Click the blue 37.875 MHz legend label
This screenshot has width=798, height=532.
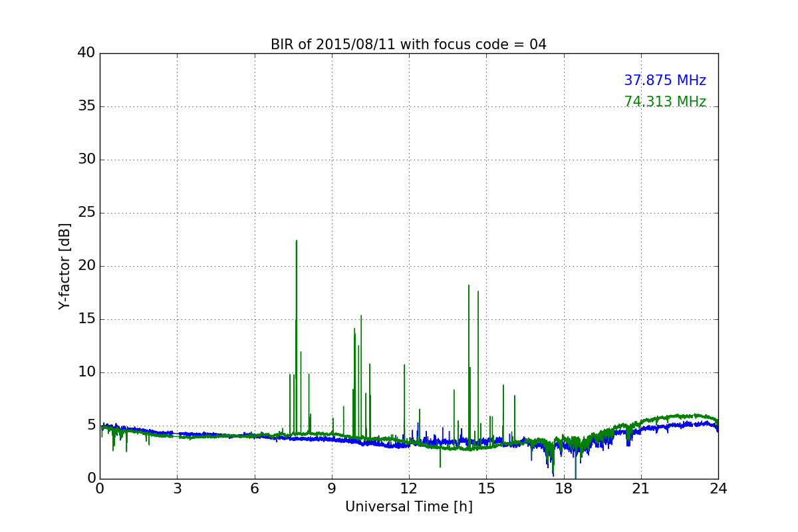(x=665, y=80)
